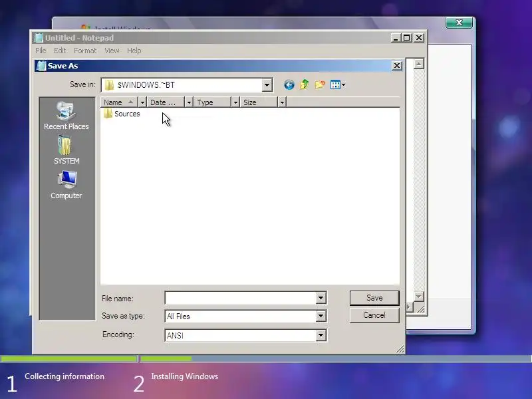Close the Save As dialog
This screenshot has width=532, height=399.
(397, 65)
